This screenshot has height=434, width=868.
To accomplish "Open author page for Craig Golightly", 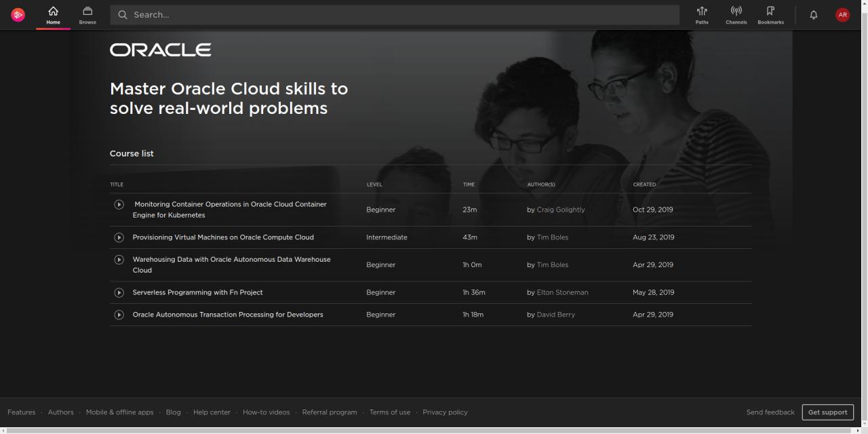I will (561, 210).
